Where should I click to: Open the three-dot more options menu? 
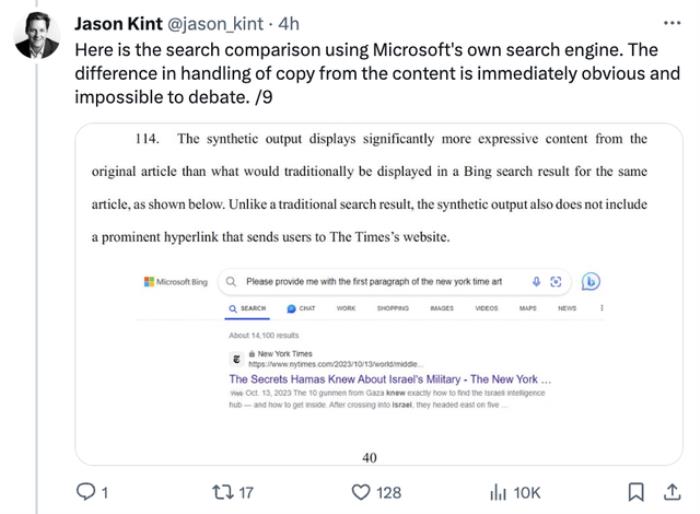[x=672, y=23]
